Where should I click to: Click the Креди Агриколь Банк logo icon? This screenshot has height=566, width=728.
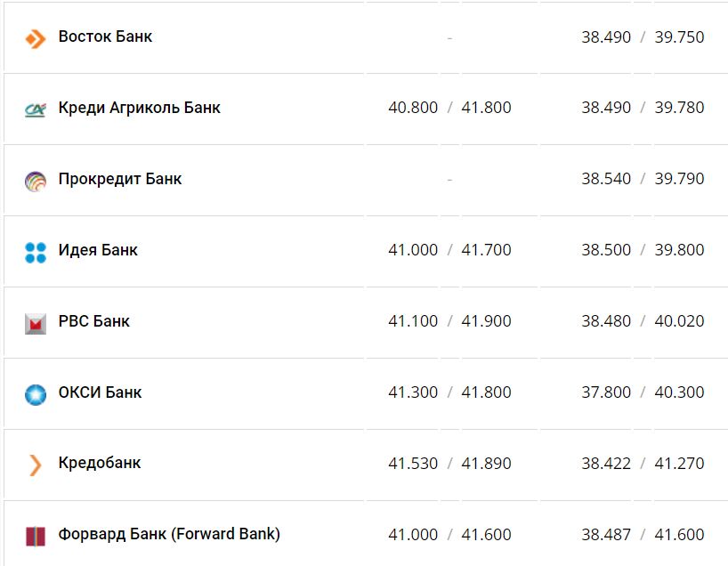point(35,109)
